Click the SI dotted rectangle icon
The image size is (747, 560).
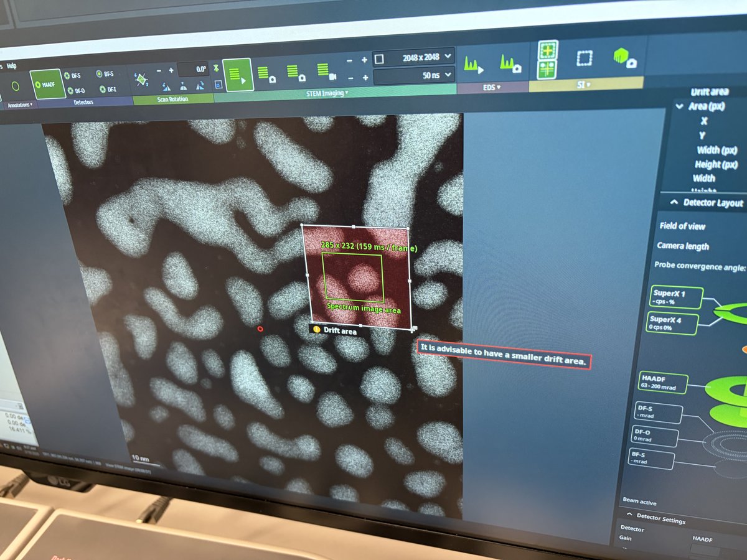584,58
